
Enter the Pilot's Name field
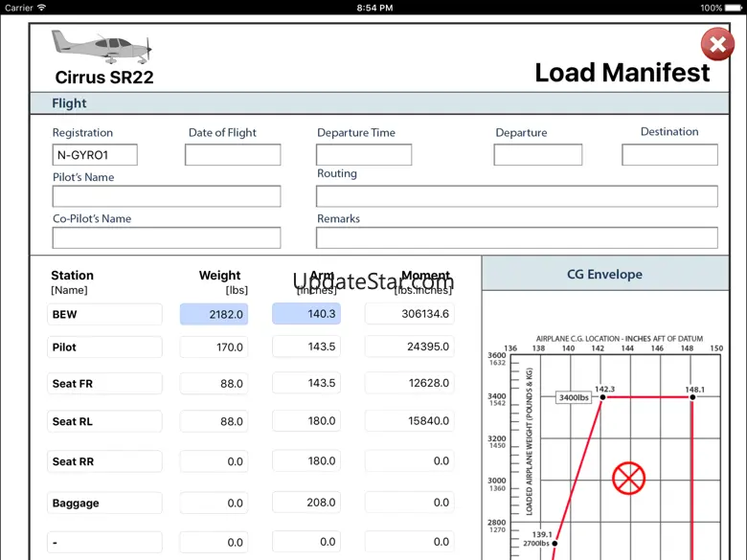coord(167,196)
